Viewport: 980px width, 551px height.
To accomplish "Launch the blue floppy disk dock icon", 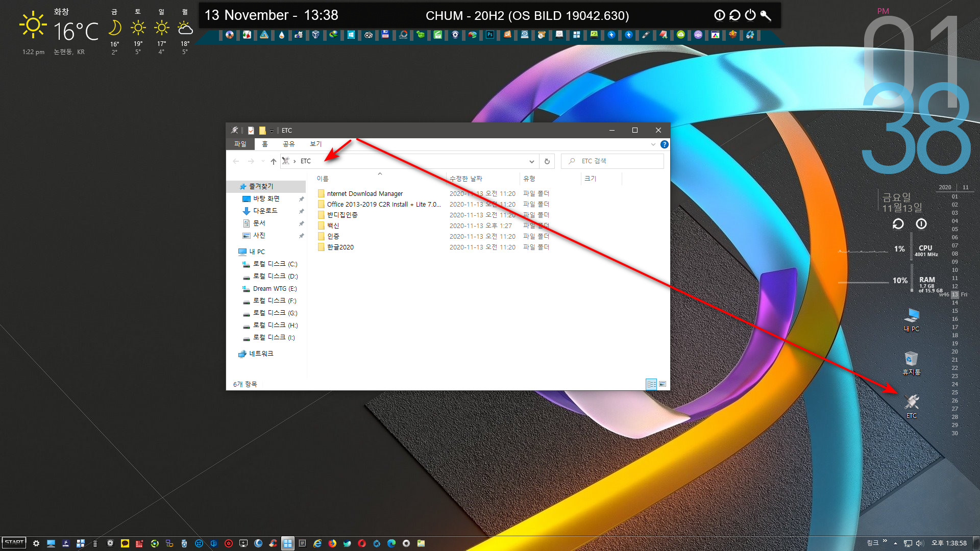I will tap(385, 35).
